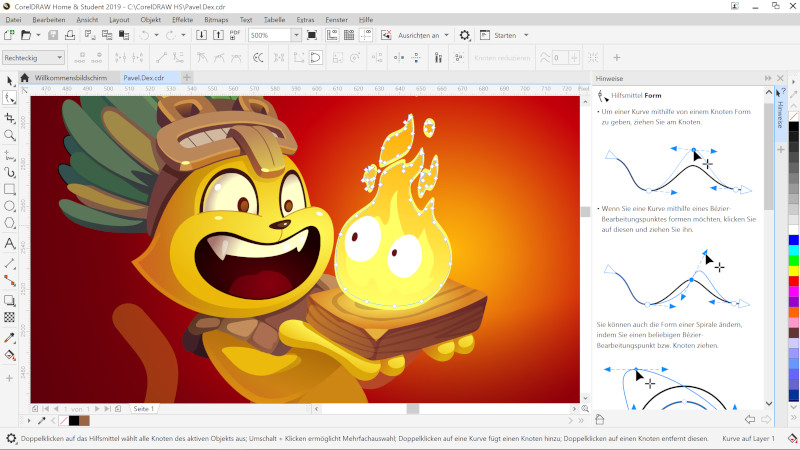Click the Seite 1 page tab

(x=143, y=409)
